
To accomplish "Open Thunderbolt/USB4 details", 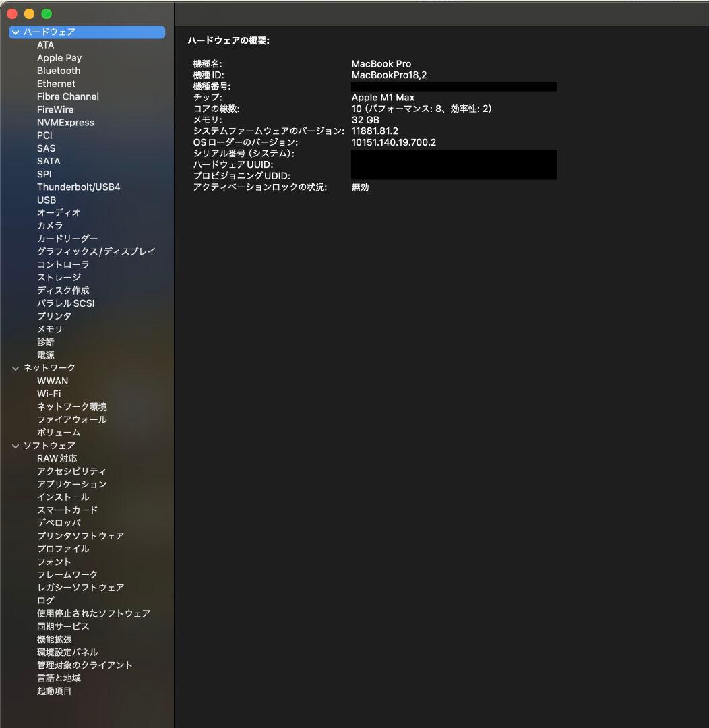I will point(78,187).
